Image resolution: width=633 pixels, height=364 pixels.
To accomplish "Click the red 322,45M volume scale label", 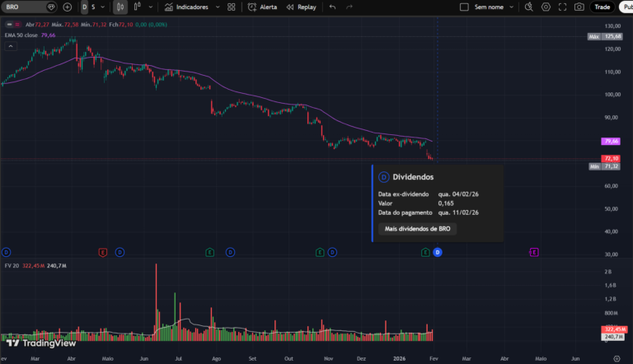I will point(613,329).
